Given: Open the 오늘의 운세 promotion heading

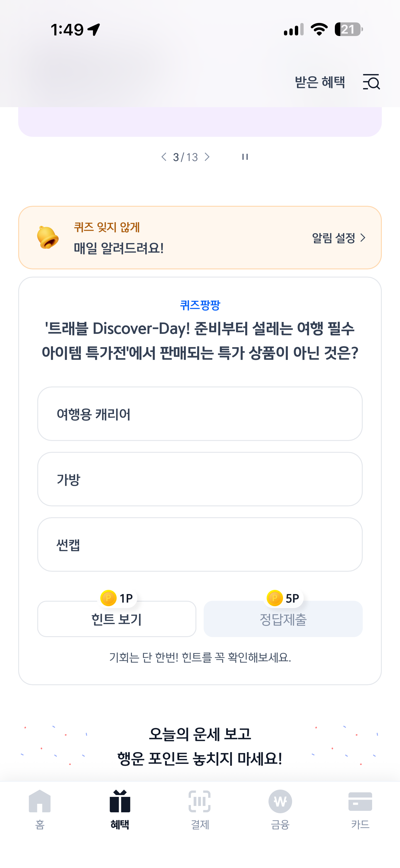Looking at the screenshot, I should pos(200,746).
